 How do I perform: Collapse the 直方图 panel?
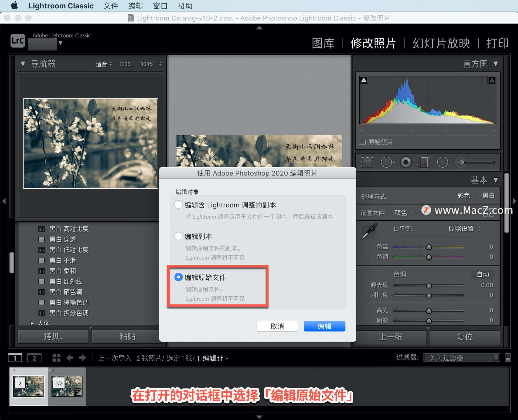click(496, 64)
